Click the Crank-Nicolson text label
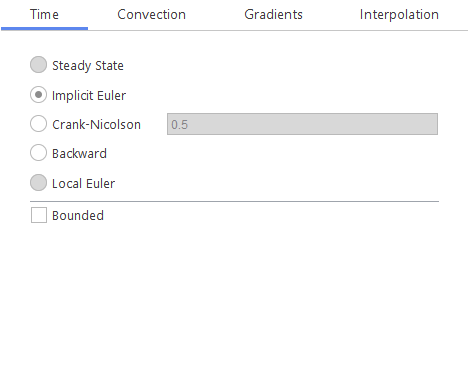The width and height of the screenshot is (469, 365). tap(96, 125)
